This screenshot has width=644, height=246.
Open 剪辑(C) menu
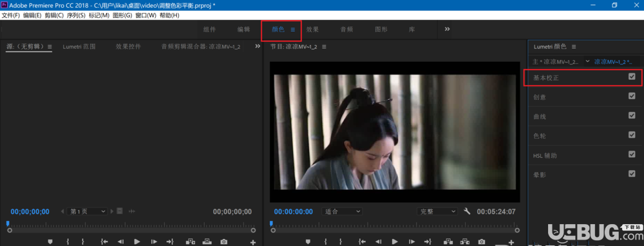click(54, 15)
